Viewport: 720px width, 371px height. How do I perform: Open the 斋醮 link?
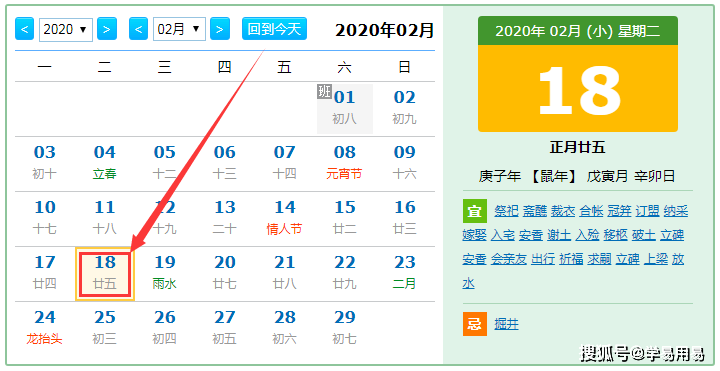[535, 211]
